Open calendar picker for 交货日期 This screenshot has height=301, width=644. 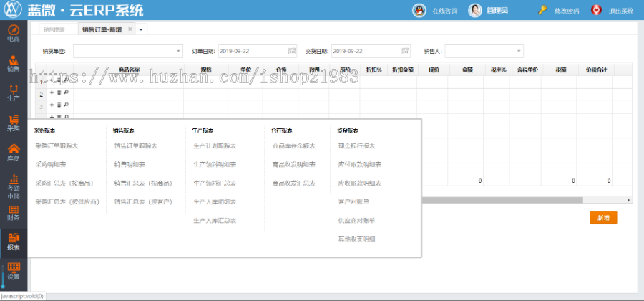(406, 52)
